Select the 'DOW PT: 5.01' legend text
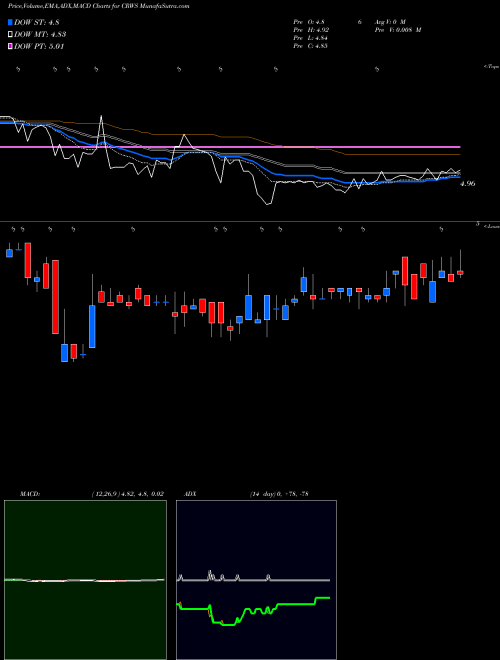 tap(39, 46)
